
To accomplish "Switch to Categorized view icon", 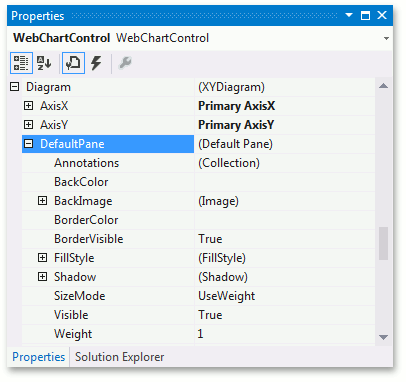I will 21,63.
